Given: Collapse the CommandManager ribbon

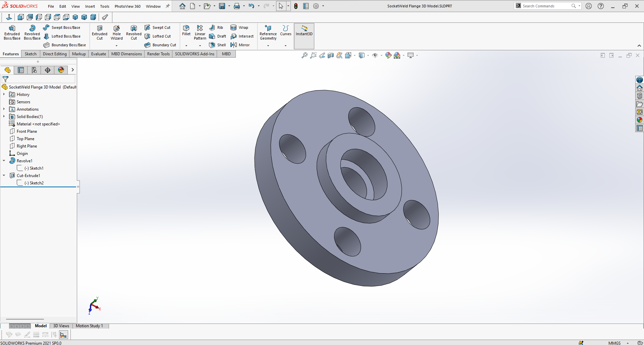Looking at the screenshot, I should [639, 46].
